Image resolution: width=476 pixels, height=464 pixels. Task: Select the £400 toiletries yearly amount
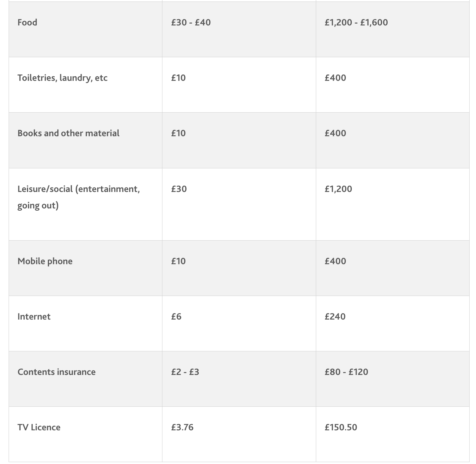click(x=335, y=78)
